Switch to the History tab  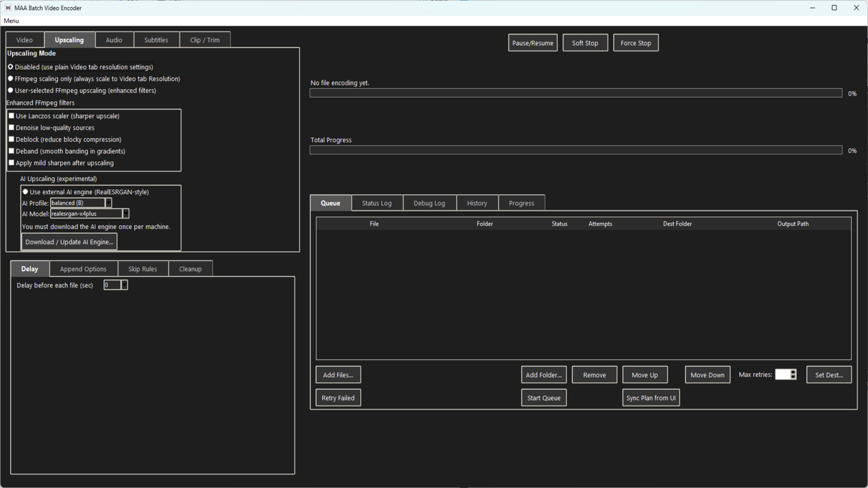(477, 203)
